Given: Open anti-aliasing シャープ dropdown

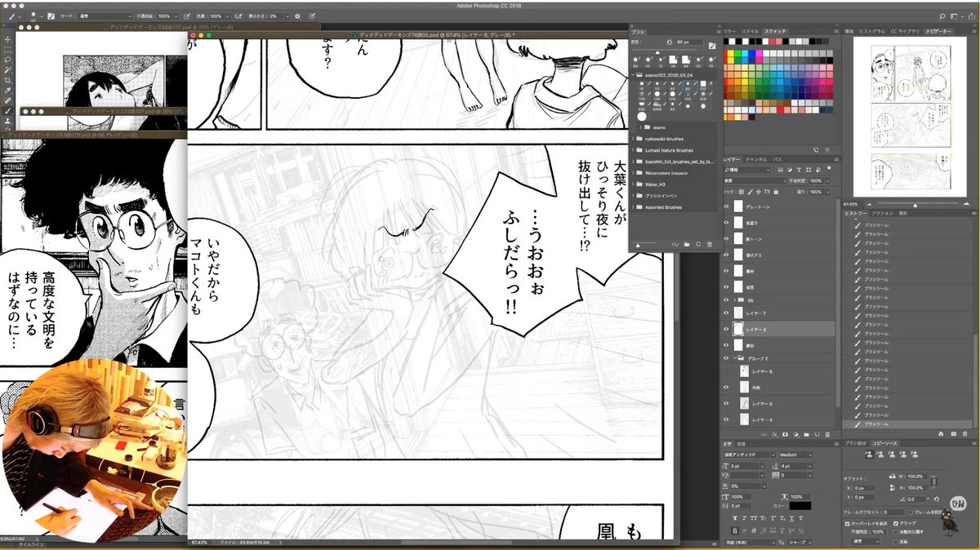Looking at the screenshot, I should [x=799, y=543].
